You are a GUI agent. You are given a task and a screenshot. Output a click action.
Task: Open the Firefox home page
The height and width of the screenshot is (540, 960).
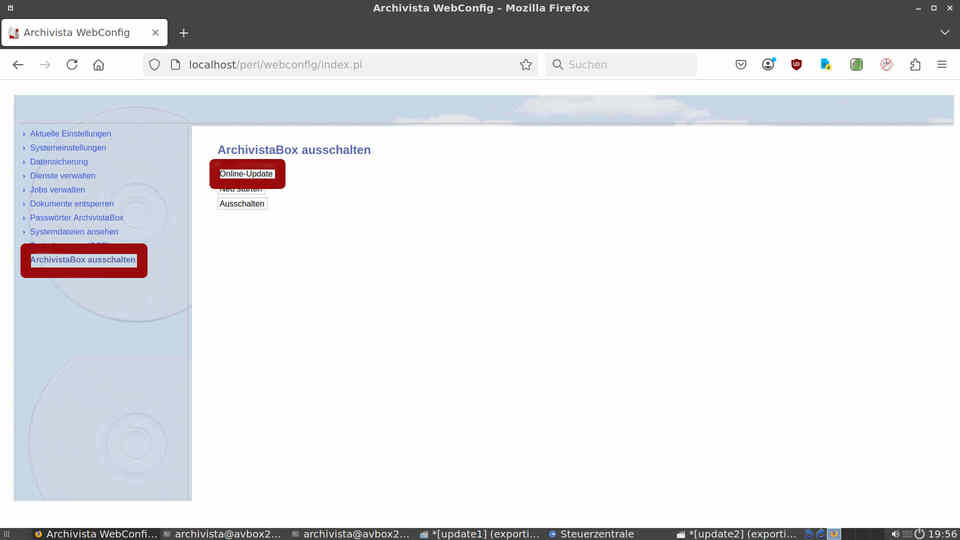click(99, 64)
